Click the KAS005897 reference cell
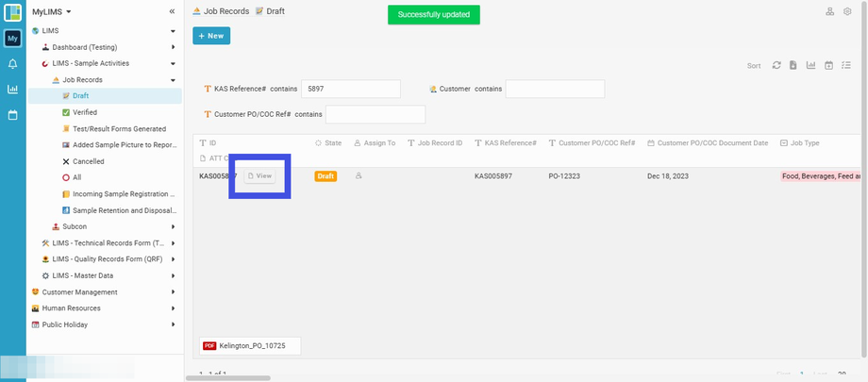 [x=493, y=176]
